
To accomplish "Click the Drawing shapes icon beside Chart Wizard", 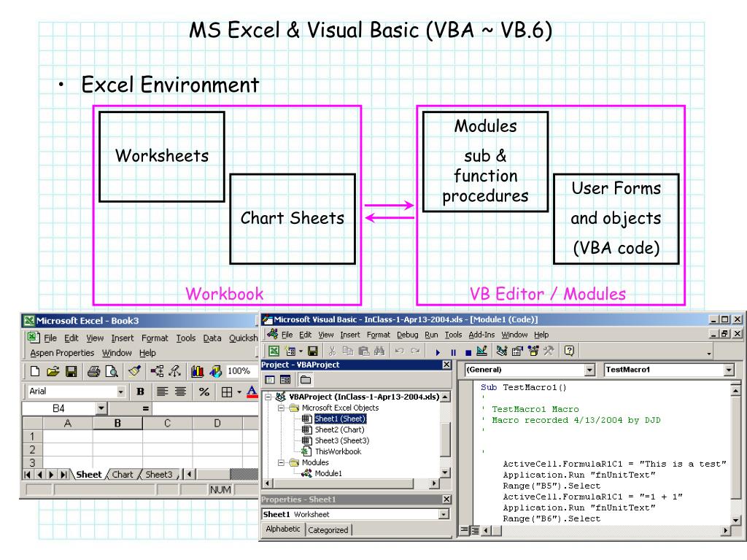I will pyautogui.click(x=215, y=371).
